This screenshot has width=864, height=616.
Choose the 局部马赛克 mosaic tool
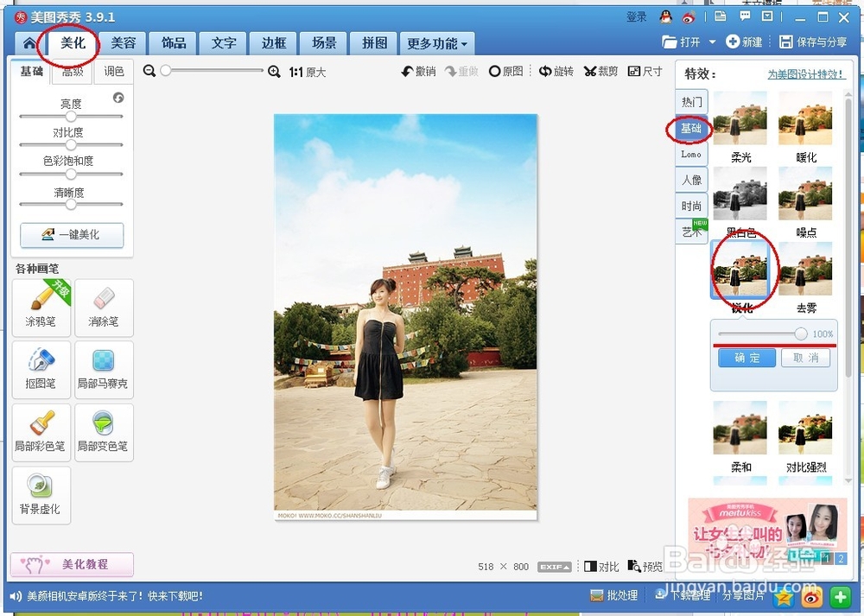[104, 370]
